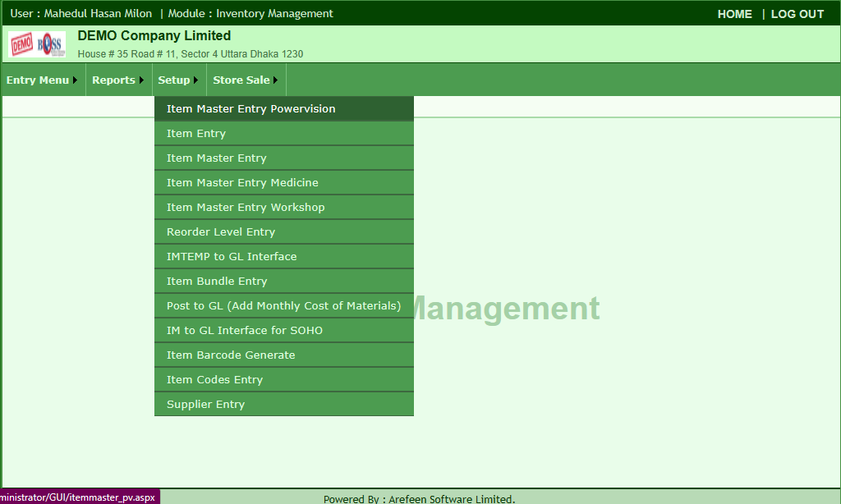Open the Reports menu
The image size is (841, 504).
(x=118, y=80)
